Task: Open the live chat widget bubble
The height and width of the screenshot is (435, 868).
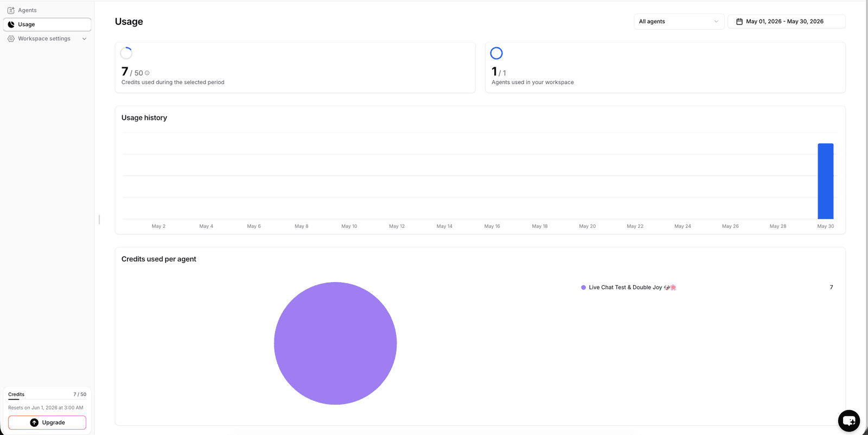Action: coord(848,421)
